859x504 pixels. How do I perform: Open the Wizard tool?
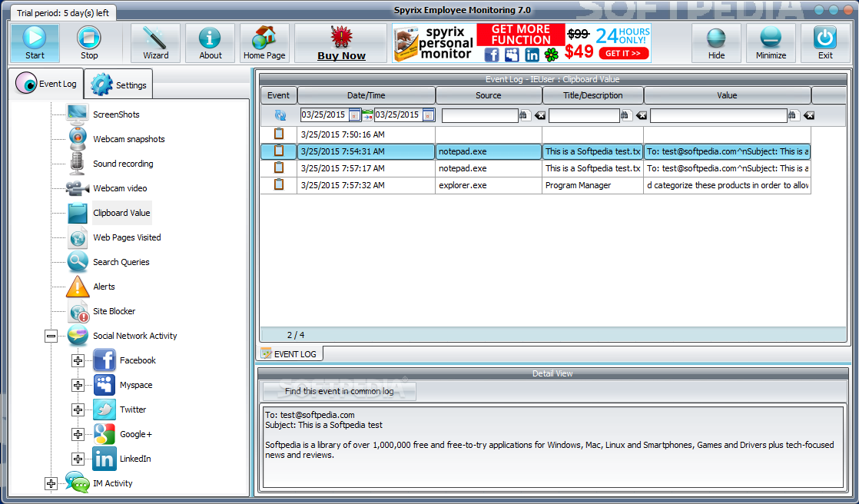[155, 43]
